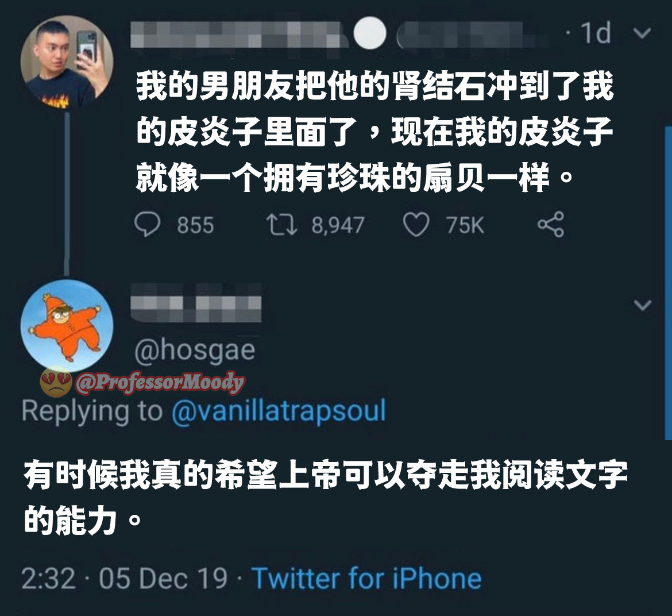The width and height of the screenshot is (672, 616).
Task: Open the selfie profile picture
Action: [x=67, y=61]
